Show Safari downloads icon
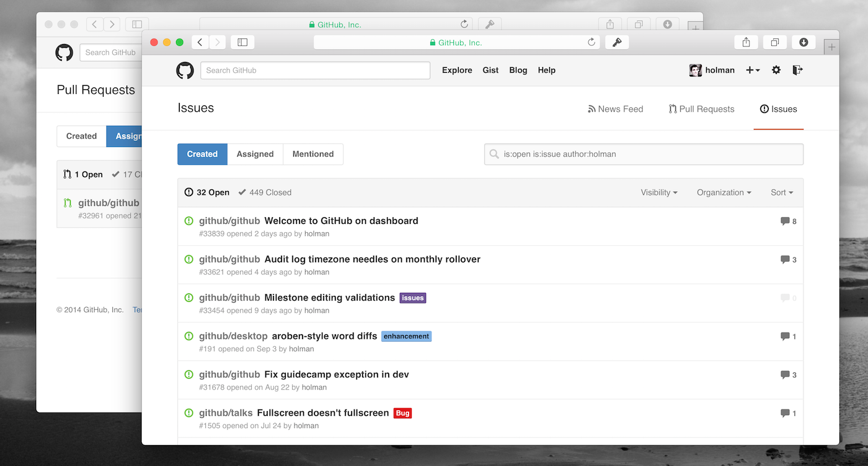Screen dimensions: 868x466 click(x=804, y=42)
